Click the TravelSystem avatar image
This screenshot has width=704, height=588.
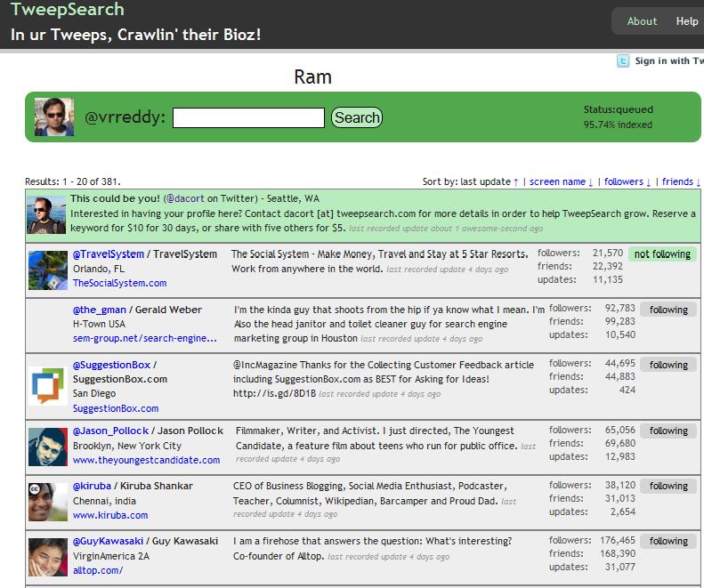pos(47,270)
